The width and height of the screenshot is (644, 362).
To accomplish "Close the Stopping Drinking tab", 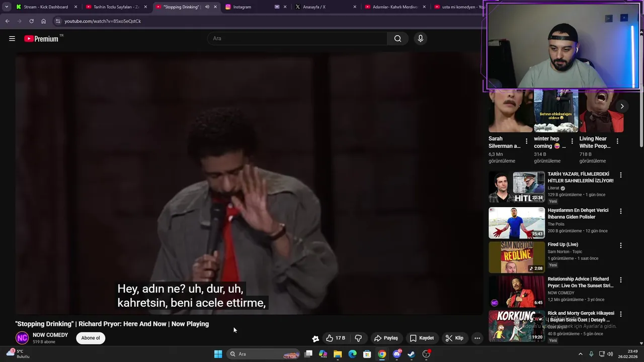I will click(215, 7).
